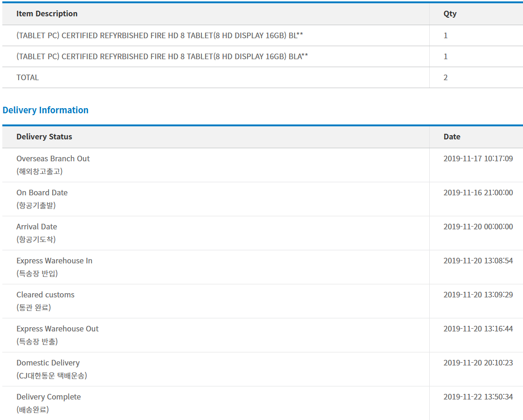Viewport: 523px width, 420px height.
Task: Select the Korean text '(통관 완료)'
Action: 34,308
